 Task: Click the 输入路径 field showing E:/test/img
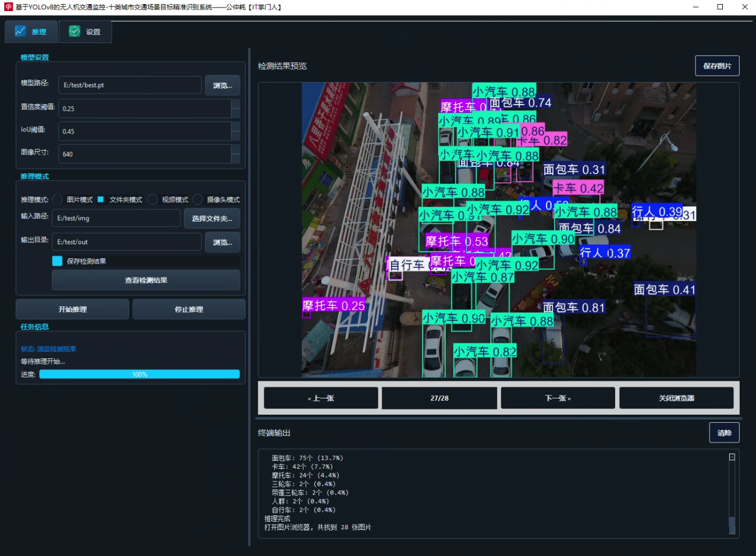point(116,218)
